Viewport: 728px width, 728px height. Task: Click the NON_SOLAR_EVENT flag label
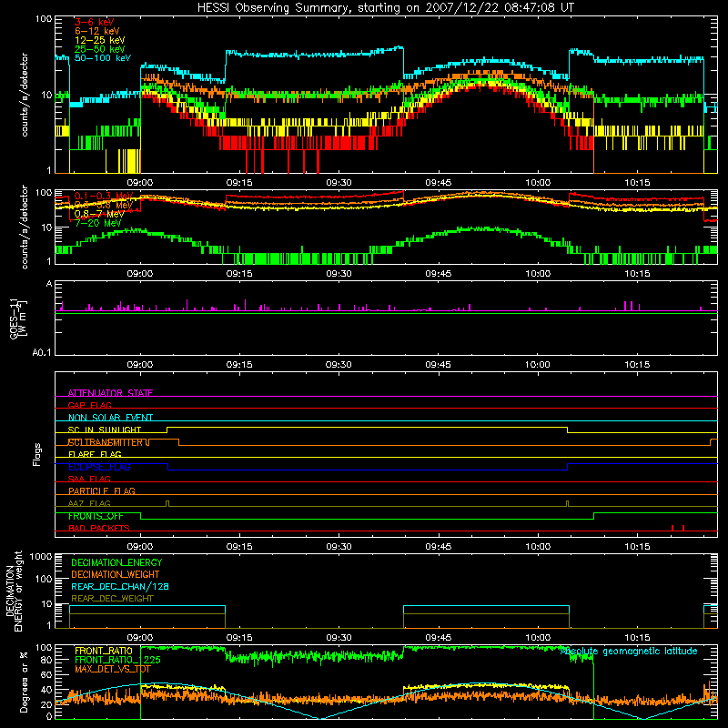[x=110, y=418]
